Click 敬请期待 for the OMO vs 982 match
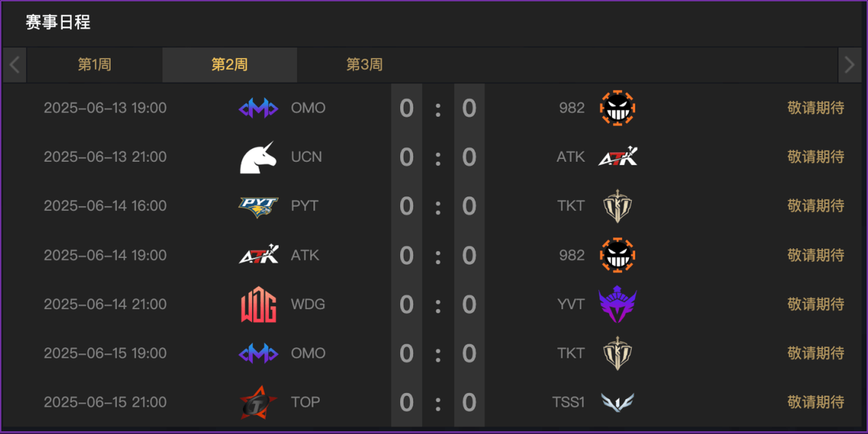This screenshot has height=434, width=868. [x=815, y=108]
